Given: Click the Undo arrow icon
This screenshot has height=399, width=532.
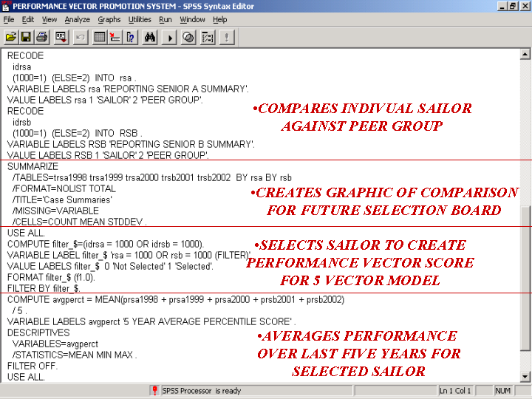Looking at the screenshot, I should tap(80, 37).
